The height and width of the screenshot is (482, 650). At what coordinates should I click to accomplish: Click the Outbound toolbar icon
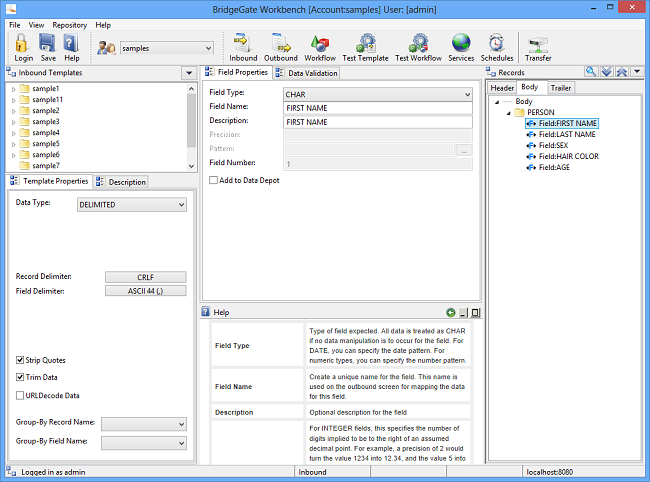pyautogui.click(x=281, y=44)
